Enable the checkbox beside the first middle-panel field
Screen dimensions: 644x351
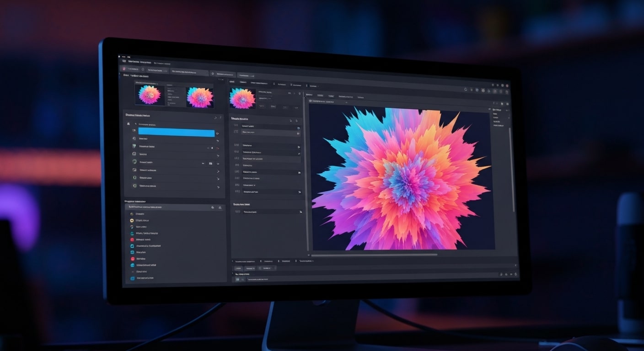tap(299, 128)
